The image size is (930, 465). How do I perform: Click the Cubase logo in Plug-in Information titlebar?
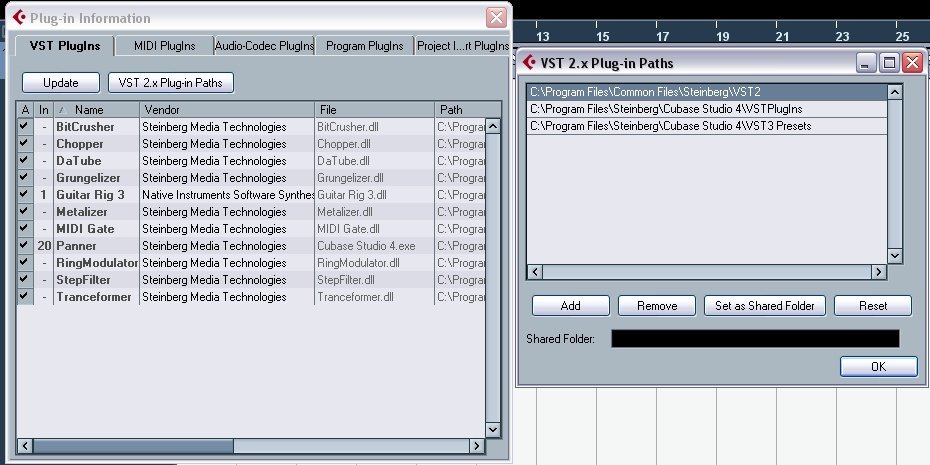(x=19, y=17)
